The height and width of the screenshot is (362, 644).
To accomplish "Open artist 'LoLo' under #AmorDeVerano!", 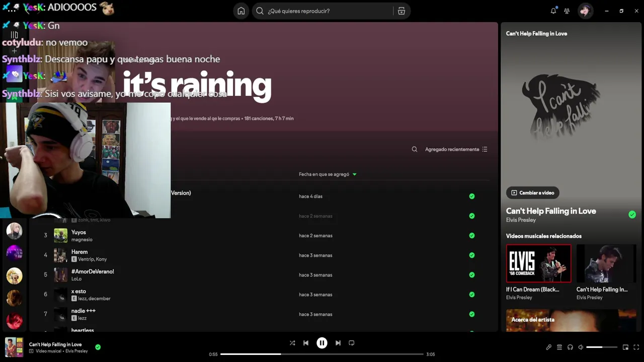I will [76, 279].
